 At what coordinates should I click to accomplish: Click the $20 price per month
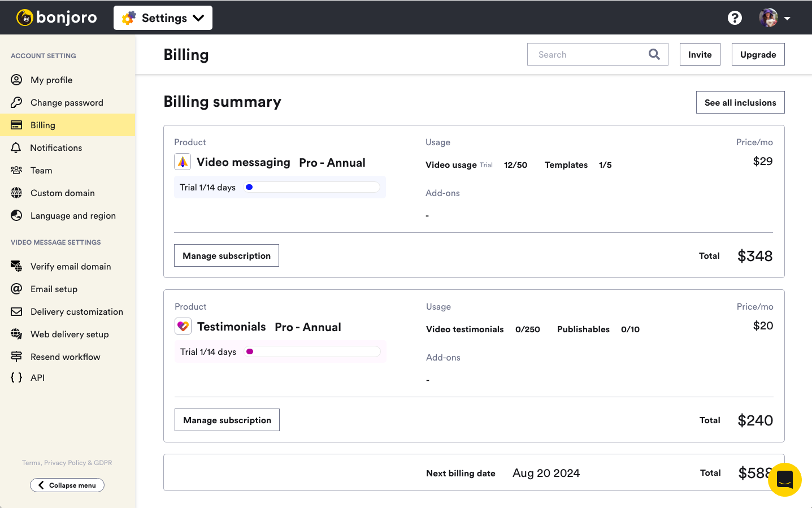(x=763, y=325)
